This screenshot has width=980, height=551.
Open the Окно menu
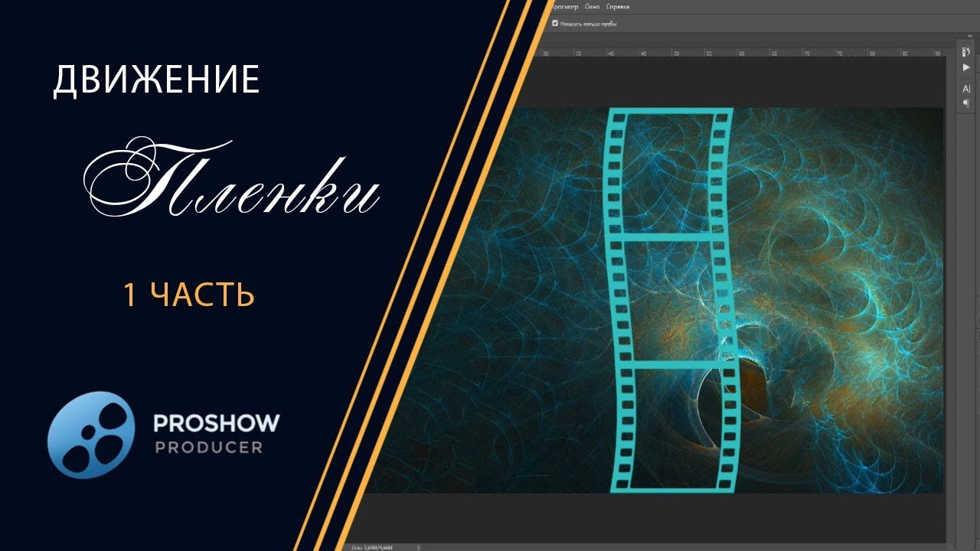pyautogui.click(x=592, y=6)
